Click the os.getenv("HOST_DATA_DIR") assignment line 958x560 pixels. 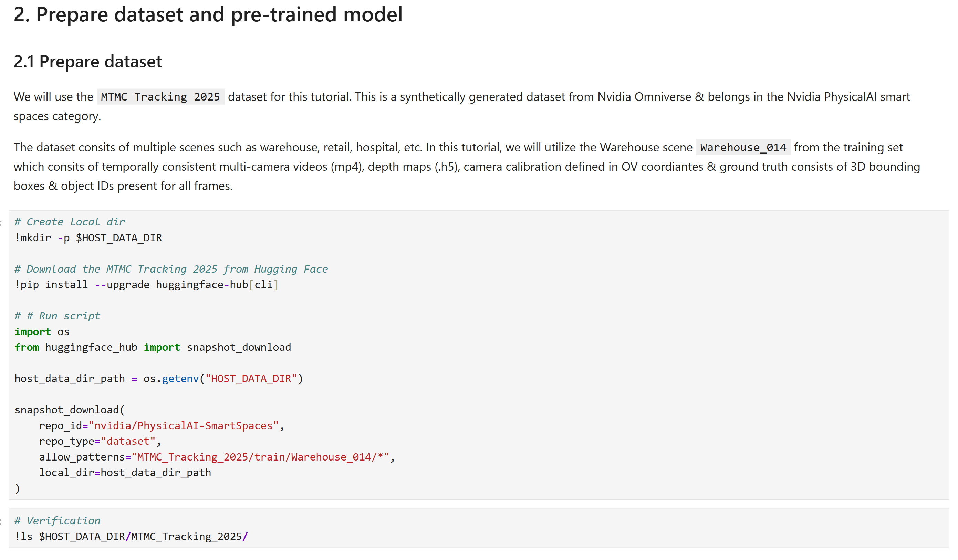pyautogui.click(x=158, y=378)
